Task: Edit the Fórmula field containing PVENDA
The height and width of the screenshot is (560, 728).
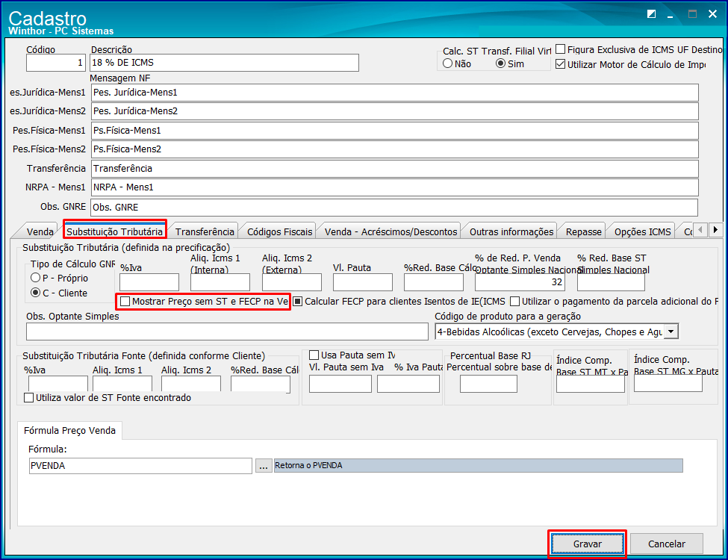Action: pyautogui.click(x=140, y=466)
